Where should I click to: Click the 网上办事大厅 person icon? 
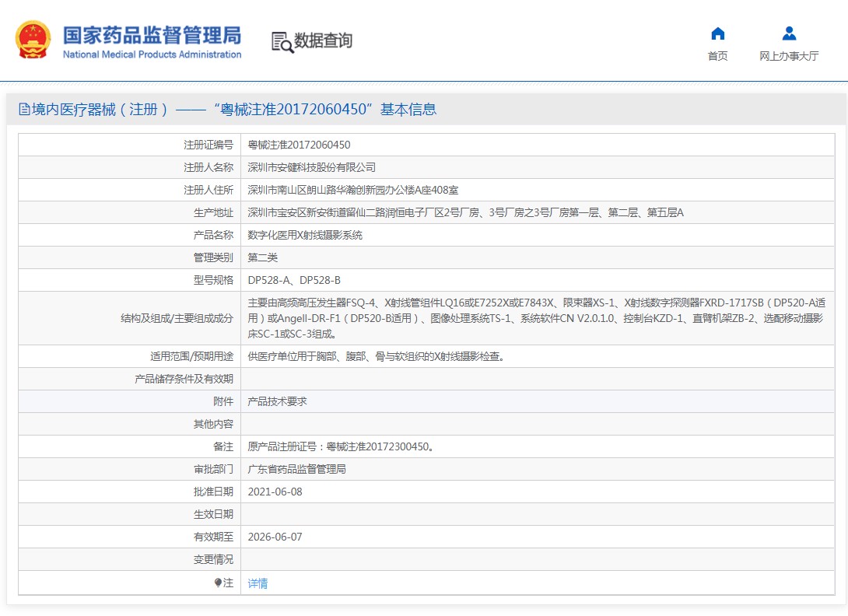click(x=789, y=33)
